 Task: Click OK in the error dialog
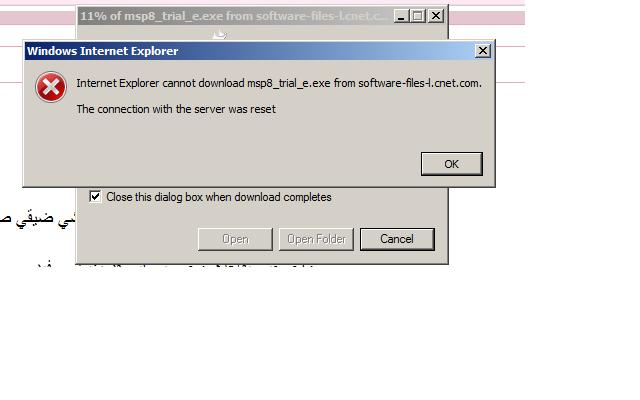coord(451,164)
